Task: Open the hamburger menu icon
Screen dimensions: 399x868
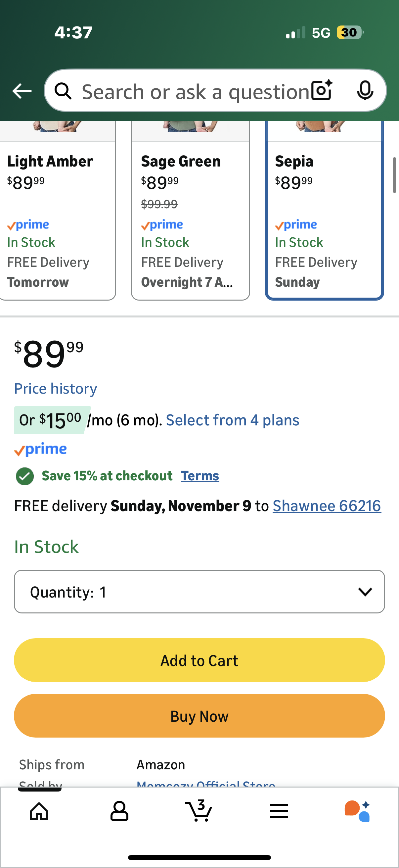Action: [279, 811]
